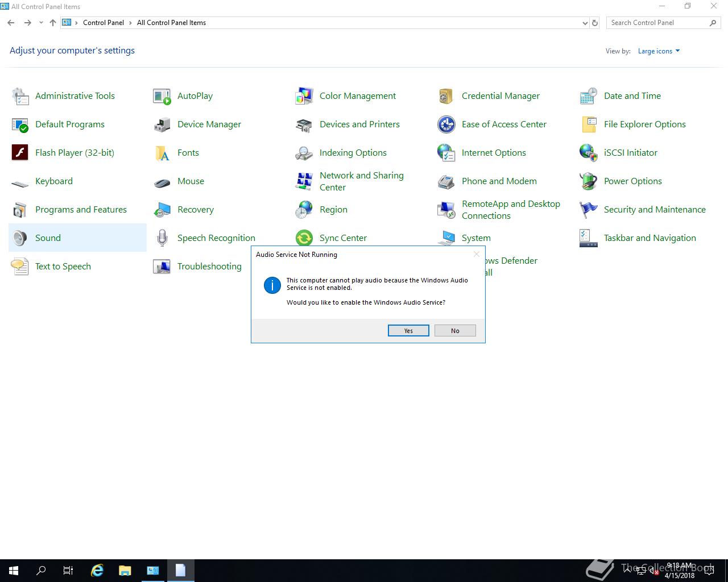Refresh the Control Panel view
The width and height of the screenshot is (728, 582).
pyautogui.click(x=595, y=23)
